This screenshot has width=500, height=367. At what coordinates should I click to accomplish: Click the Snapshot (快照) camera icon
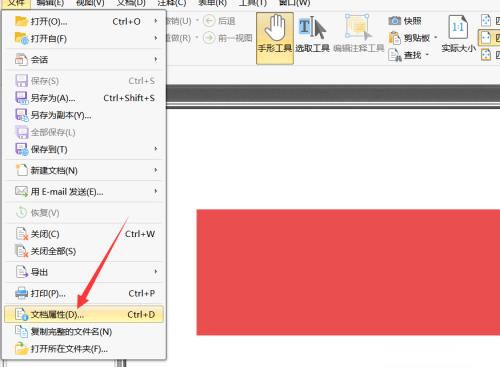395,21
